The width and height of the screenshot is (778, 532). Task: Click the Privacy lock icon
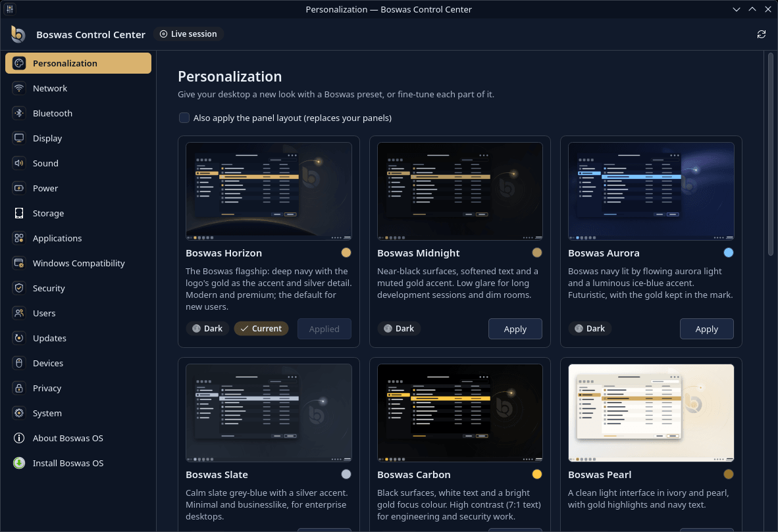pos(19,388)
